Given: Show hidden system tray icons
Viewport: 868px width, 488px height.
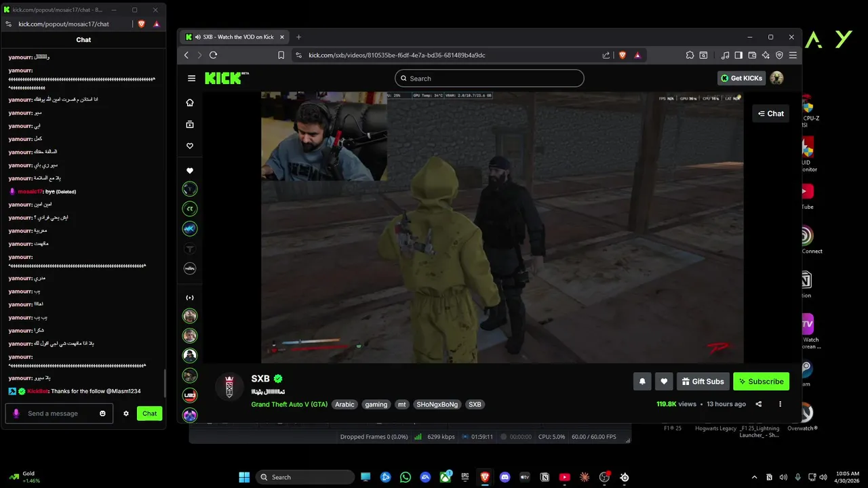Looking at the screenshot, I should click(x=754, y=477).
